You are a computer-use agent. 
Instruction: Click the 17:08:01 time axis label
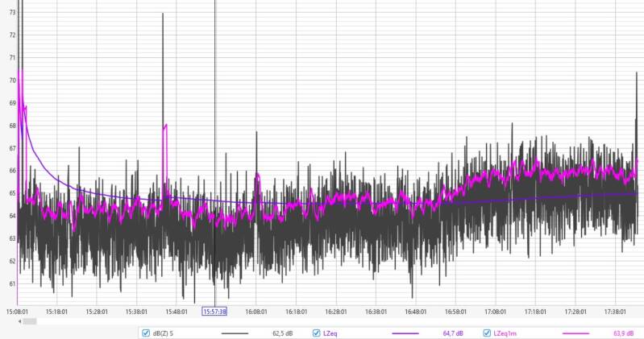[x=496, y=312]
